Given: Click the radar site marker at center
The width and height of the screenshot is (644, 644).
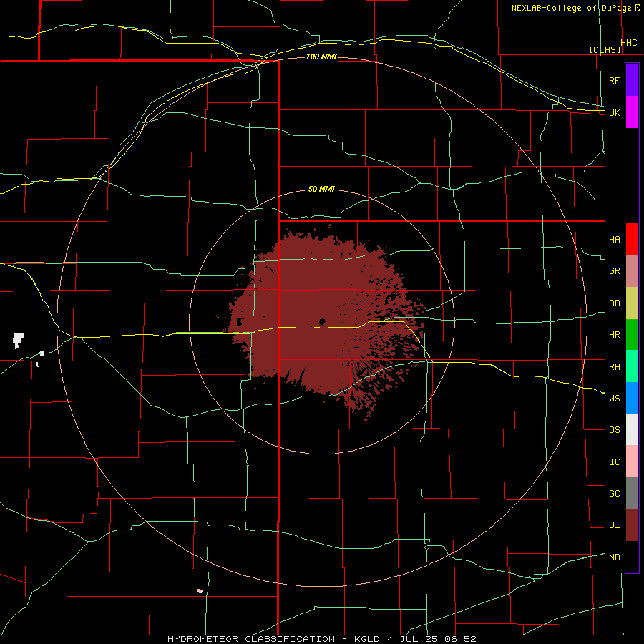Looking at the screenshot, I should tap(323, 322).
